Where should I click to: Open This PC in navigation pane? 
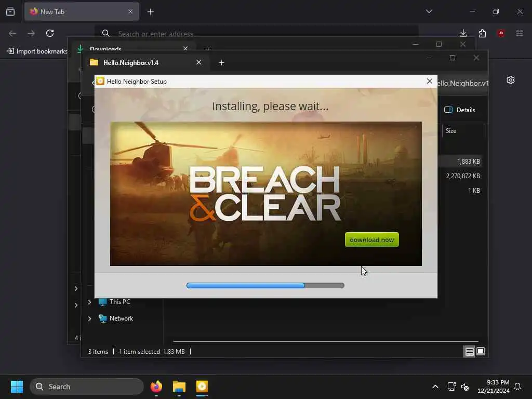tap(115, 302)
